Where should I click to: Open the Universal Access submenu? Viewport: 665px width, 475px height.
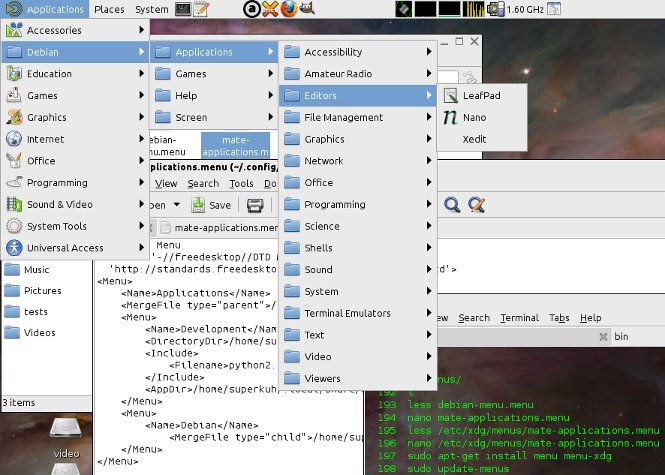75,248
